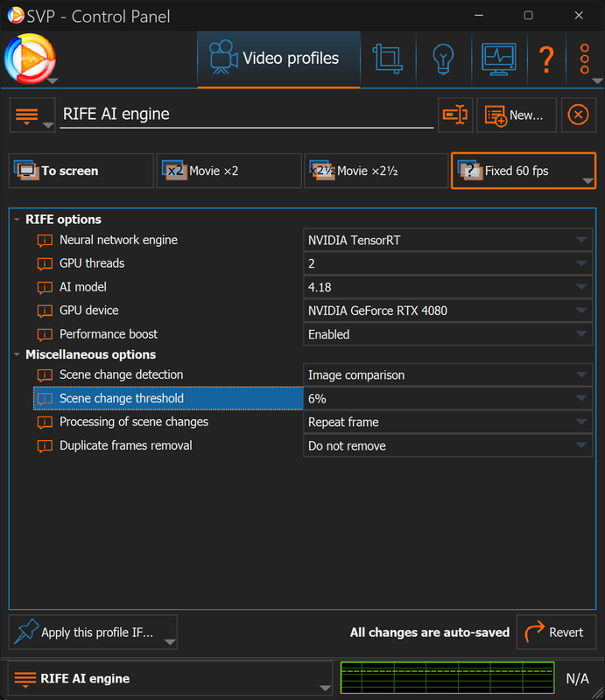
Task: Show info for Processing of scene changes
Action: tap(45, 423)
